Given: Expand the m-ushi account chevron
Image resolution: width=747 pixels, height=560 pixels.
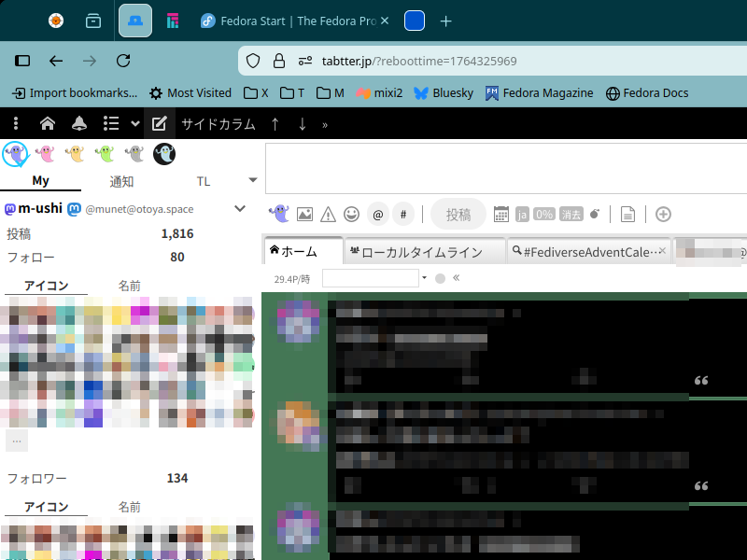Looking at the screenshot, I should 240,209.
